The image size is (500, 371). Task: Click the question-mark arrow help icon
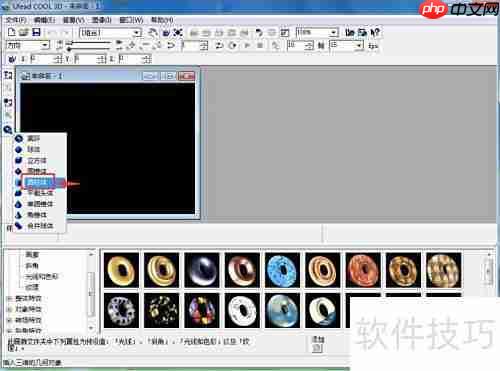(x=375, y=32)
